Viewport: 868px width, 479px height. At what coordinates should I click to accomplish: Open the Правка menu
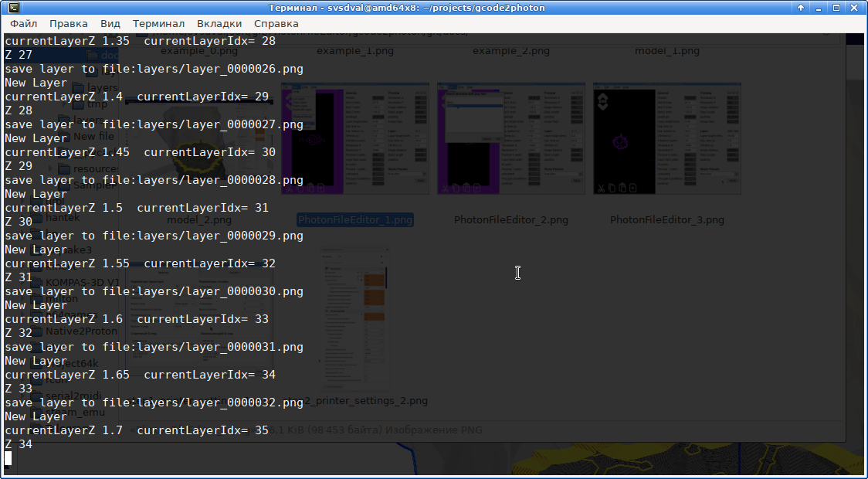pyautogui.click(x=69, y=23)
